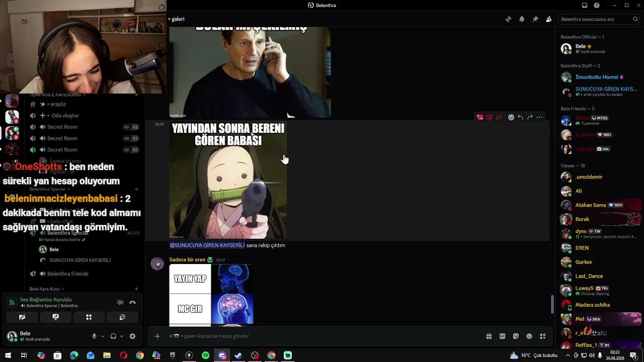The height and width of the screenshot is (362, 644).
Task: Toggle headphone deafen
Action: pyautogui.click(x=113, y=336)
